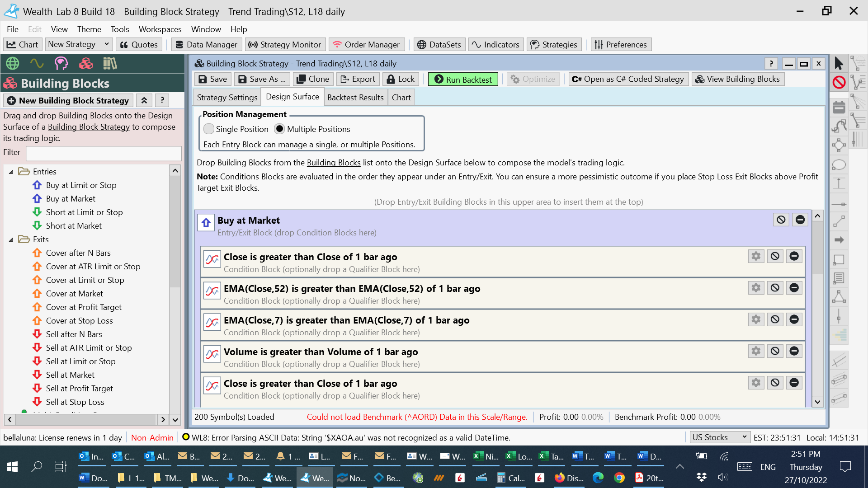This screenshot has height=488, width=868.
Task: Disable the EMA(Close,52) condition block
Action: tap(775, 288)
